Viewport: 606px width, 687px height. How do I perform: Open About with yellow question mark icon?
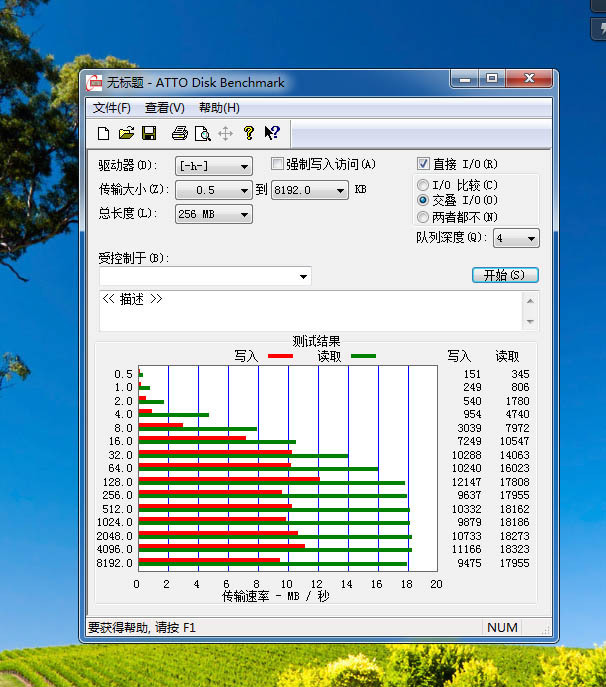pos(248,133)
